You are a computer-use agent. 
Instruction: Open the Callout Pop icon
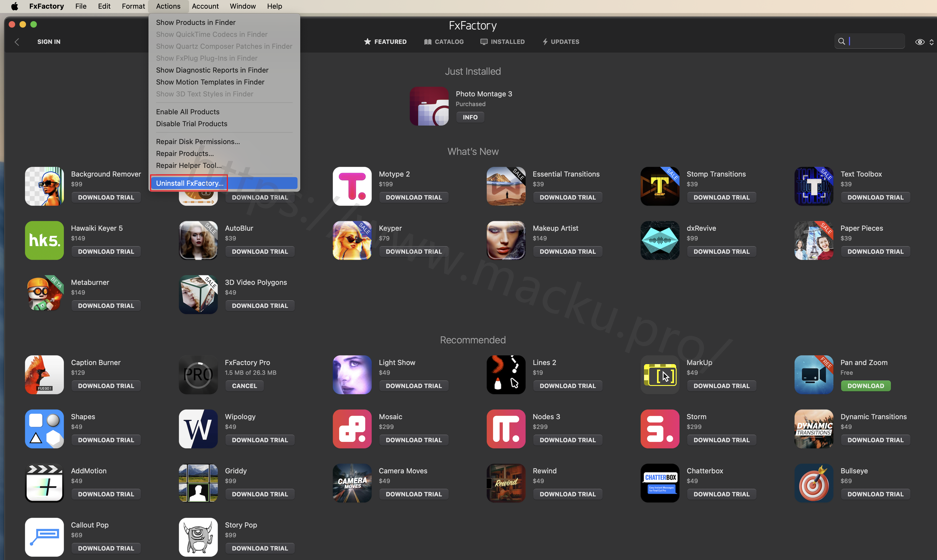coord(44,537)
